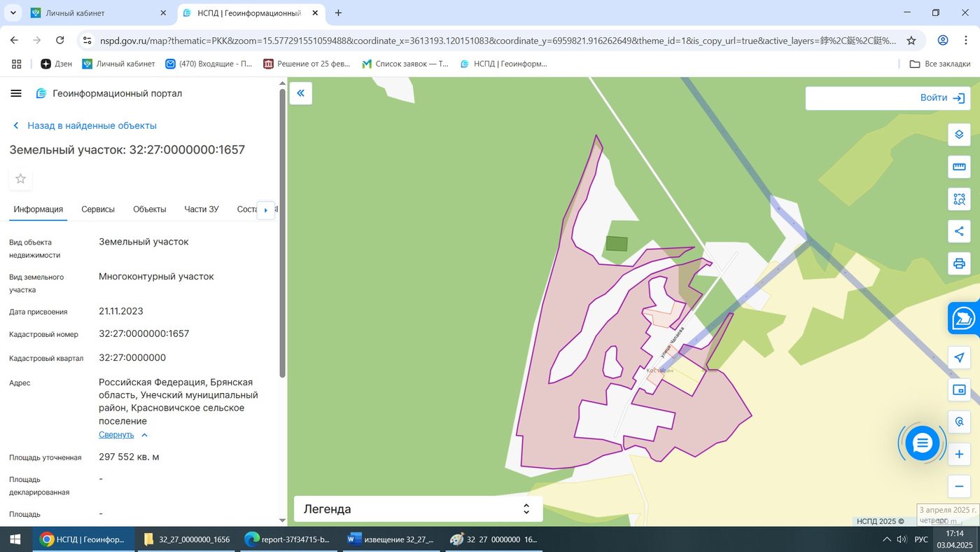This screenshot has height=552, width=980.
Task: Open the Все закладки folder
Action: coord(939,64)
